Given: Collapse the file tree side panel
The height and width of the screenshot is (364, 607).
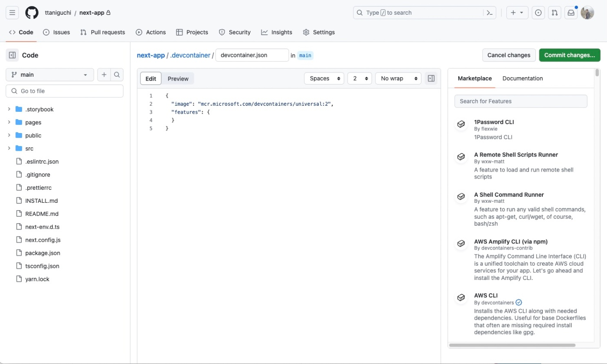Looking at the screenshot, I should (x=12, y=55).
